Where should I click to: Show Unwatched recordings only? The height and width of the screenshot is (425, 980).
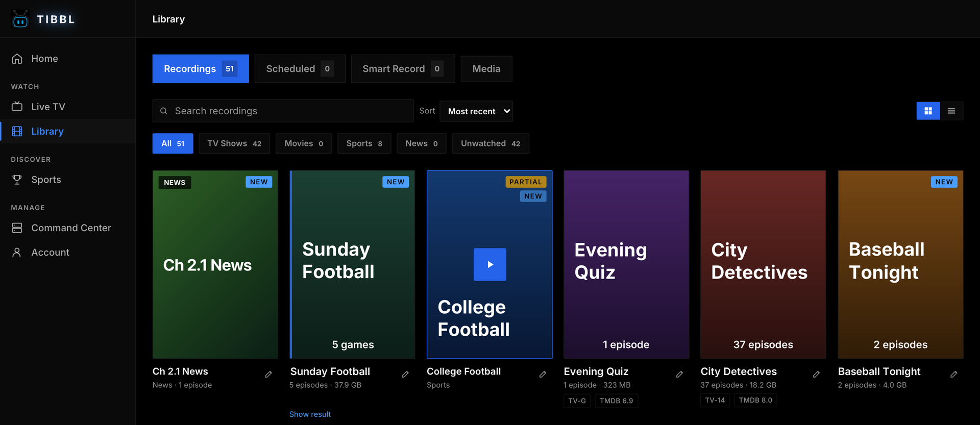click(x=491, y=143)
